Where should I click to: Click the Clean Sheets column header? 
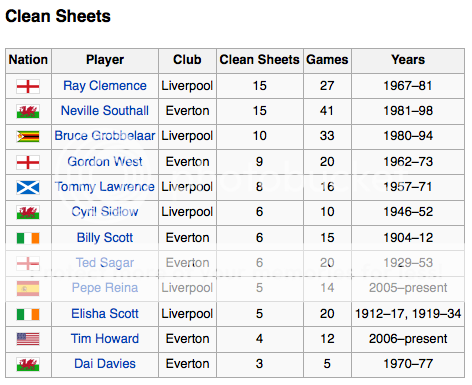pyautogui.click(x=260, y=60)
